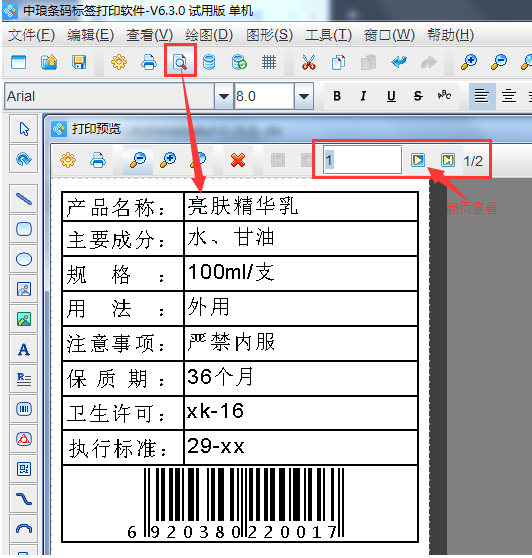Select the QR code tool
Screen dimensions: 532x558
tap(24, 469)
